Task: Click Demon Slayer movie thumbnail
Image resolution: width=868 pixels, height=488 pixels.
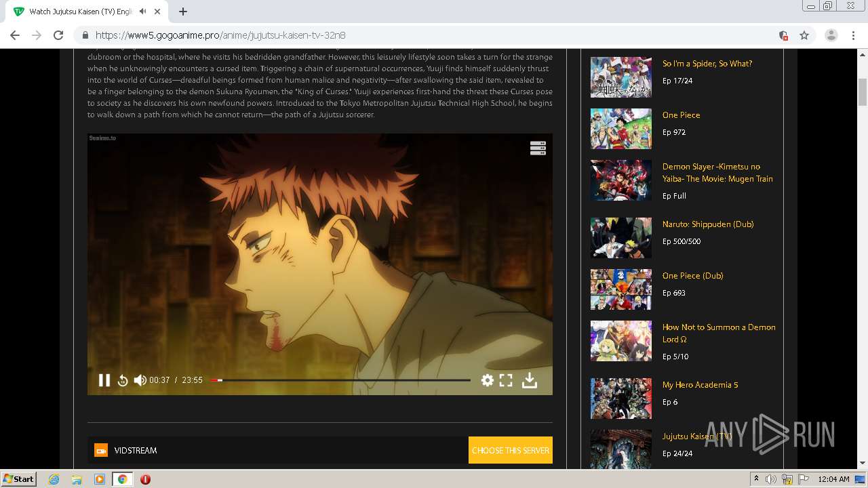Action: click(x=621, y=180)
